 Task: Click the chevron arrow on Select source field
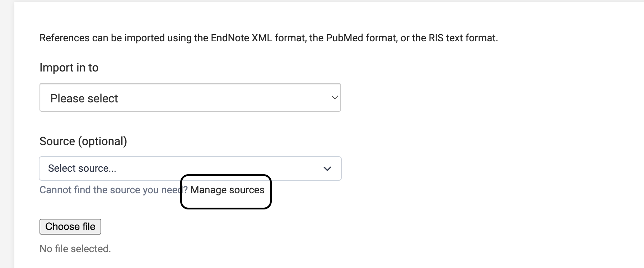(x=327, y=168)
